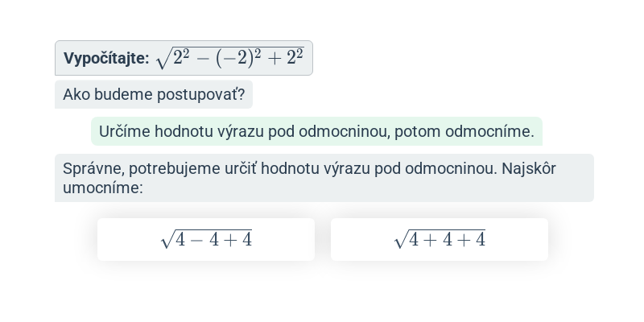
Task: Click the last '2²' term in the formula
Action: click(295, 58)
